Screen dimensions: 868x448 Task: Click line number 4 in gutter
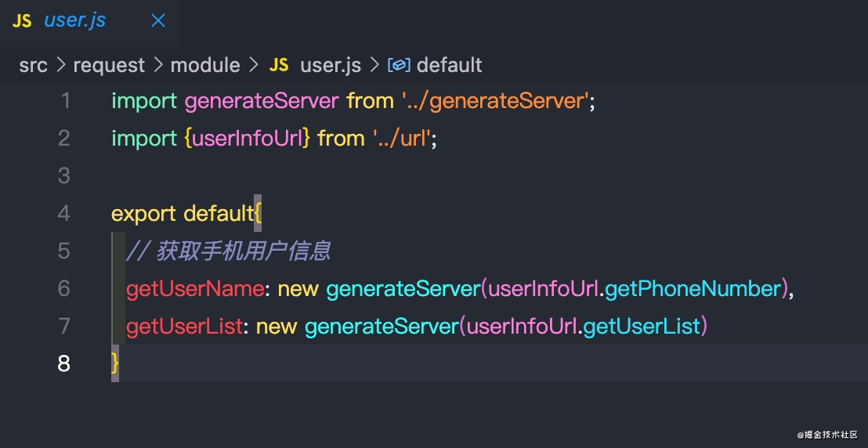[x=64, y=214]
